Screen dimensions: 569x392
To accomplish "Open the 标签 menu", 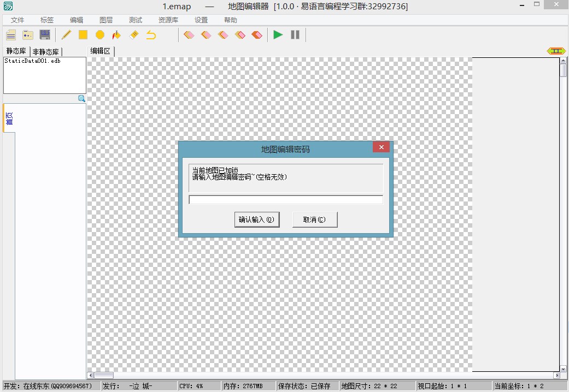I will tap(47, 20).
